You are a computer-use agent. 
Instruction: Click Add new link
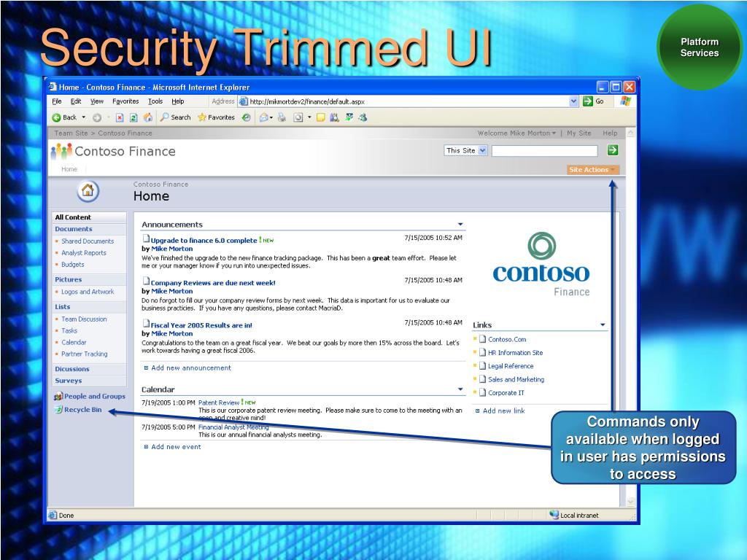coord(503,411)
